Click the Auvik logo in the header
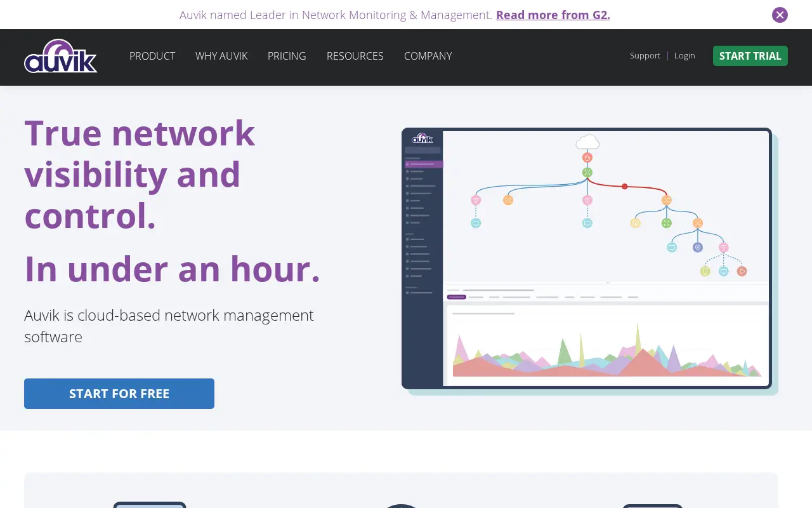 [x=61, y=56]
